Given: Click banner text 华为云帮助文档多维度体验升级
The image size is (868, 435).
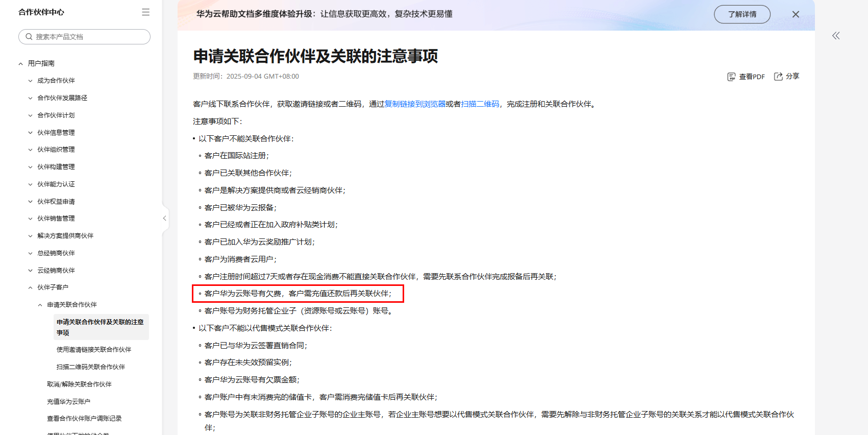Looking at the screenshot, I should coord(255,14).
